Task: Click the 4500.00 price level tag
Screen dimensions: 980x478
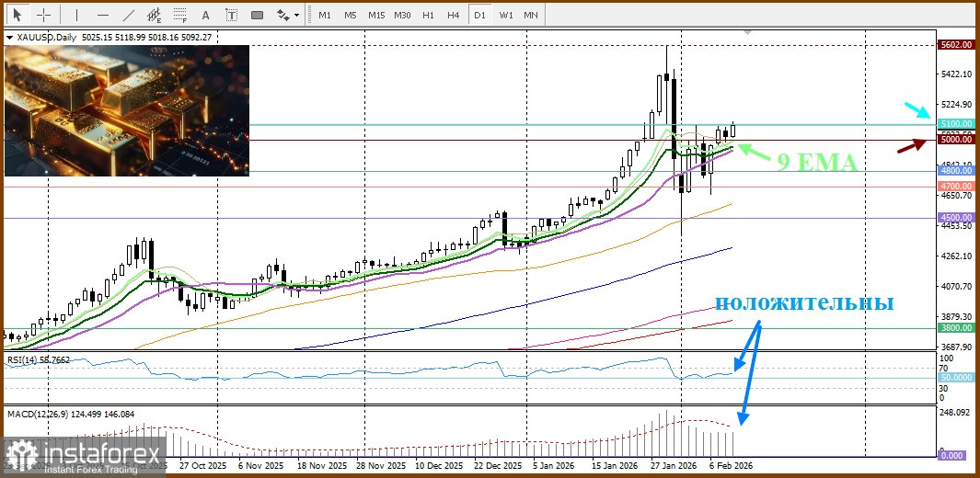Action: [956, 217]
